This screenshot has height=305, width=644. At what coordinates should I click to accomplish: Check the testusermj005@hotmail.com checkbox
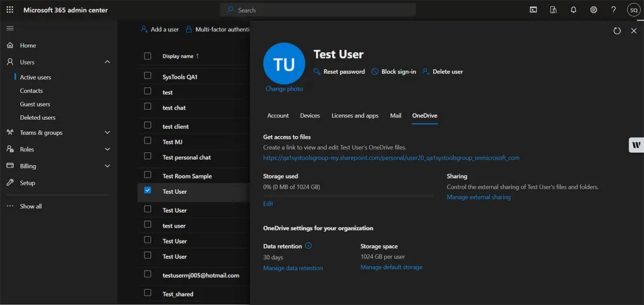148,274
